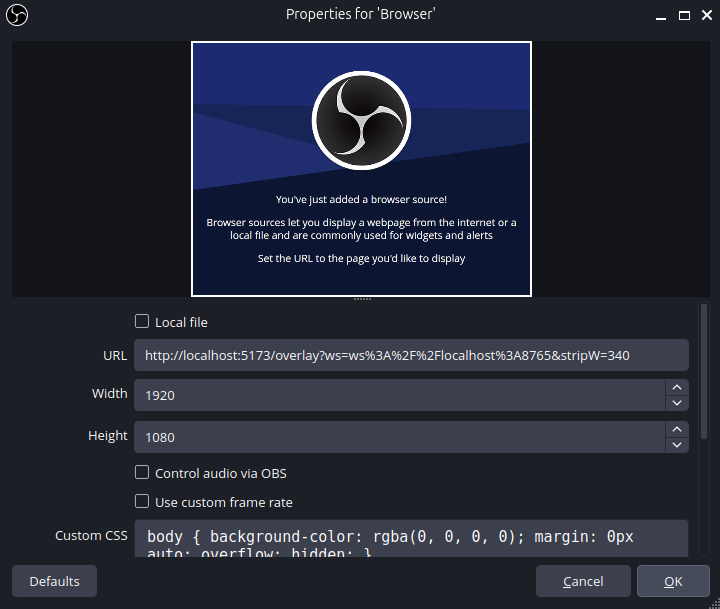Screen dimensions: 720x609
Task: Click the 'Custom CSS' field label
Action: [x=91, y=536]
